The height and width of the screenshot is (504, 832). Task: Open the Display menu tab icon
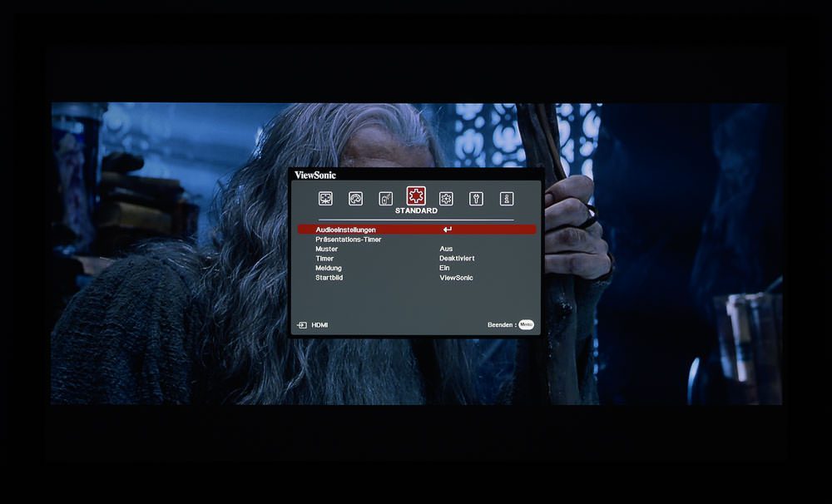[325, 199]
